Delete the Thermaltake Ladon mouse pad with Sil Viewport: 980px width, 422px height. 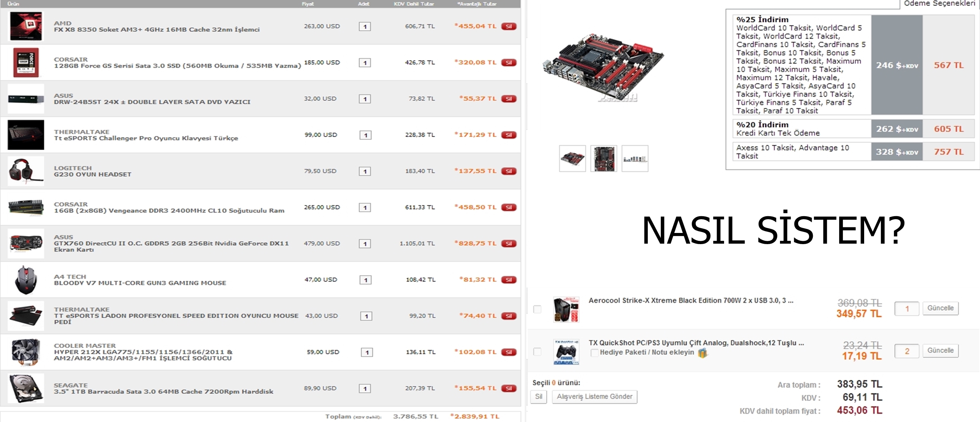pyautogui.click(x=509, y=316)
